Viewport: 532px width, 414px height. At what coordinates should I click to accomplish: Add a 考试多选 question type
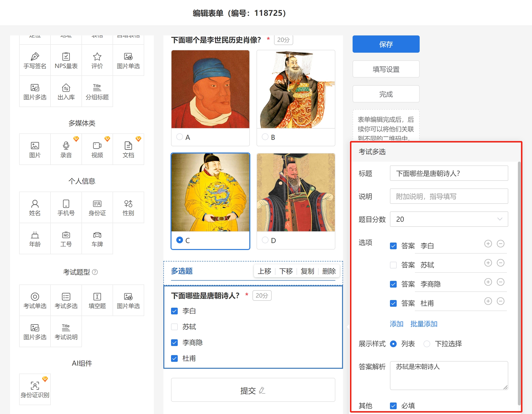[66, 300]
